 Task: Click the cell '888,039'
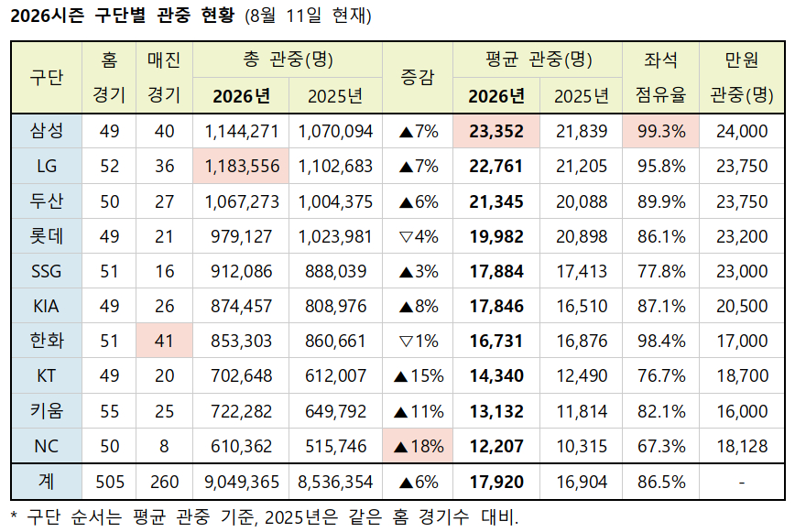pos(335,272)
